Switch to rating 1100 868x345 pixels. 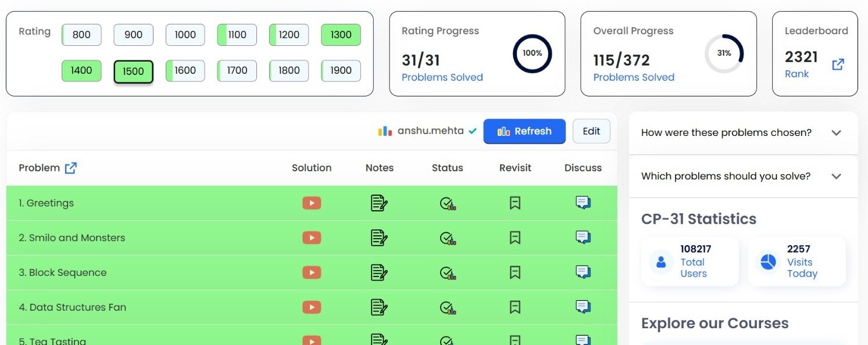pos(237,35)
